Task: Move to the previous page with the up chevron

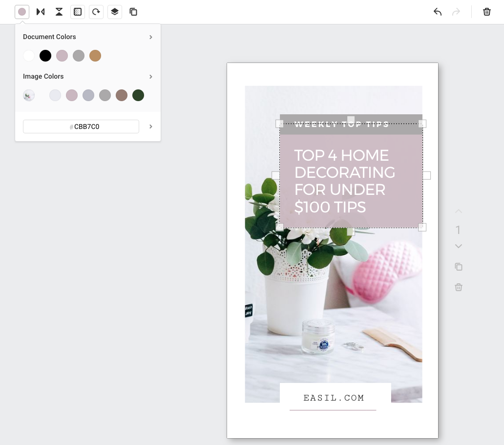Action: (x=458, y=211)
